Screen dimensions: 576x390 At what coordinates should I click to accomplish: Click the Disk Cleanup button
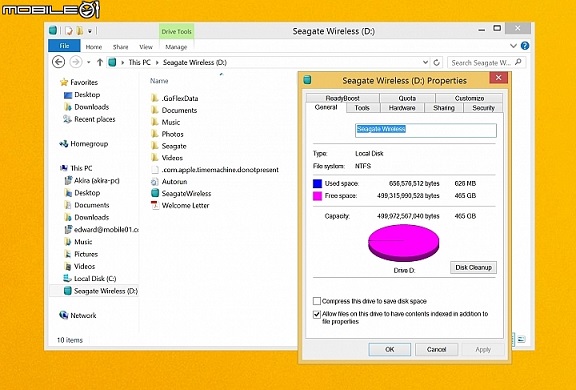tap(473, 267)
